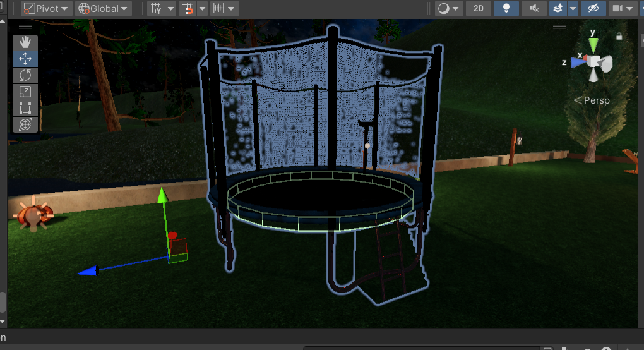
Task: Toggle 2D scene view mode
Action: (x=479, y=8)
